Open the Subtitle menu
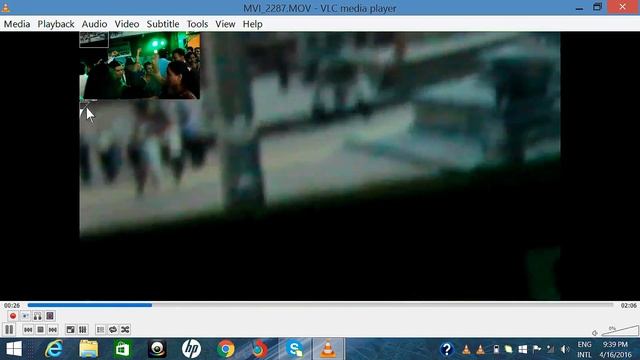This screenshot has height=360, width=640. click(163, 24)
